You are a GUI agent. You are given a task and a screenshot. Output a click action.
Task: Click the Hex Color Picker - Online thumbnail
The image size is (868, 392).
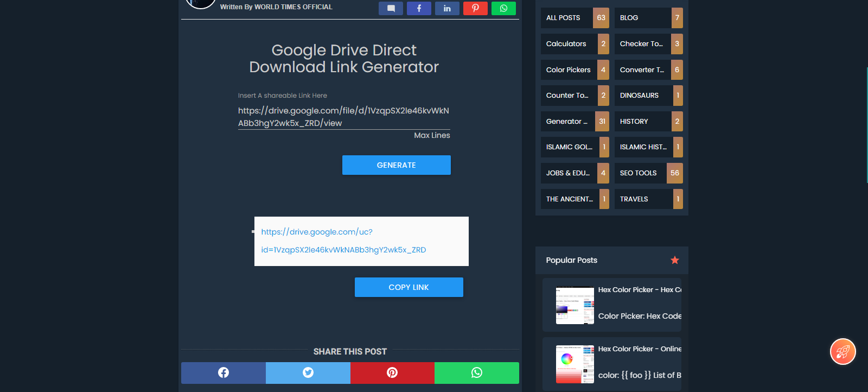[x=575, y=364]
